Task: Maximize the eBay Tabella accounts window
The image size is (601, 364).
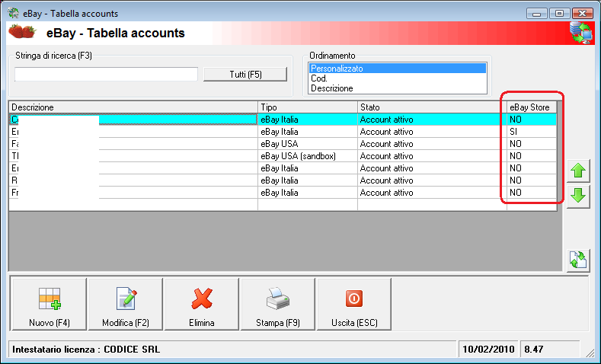Action: pos(559,14)
